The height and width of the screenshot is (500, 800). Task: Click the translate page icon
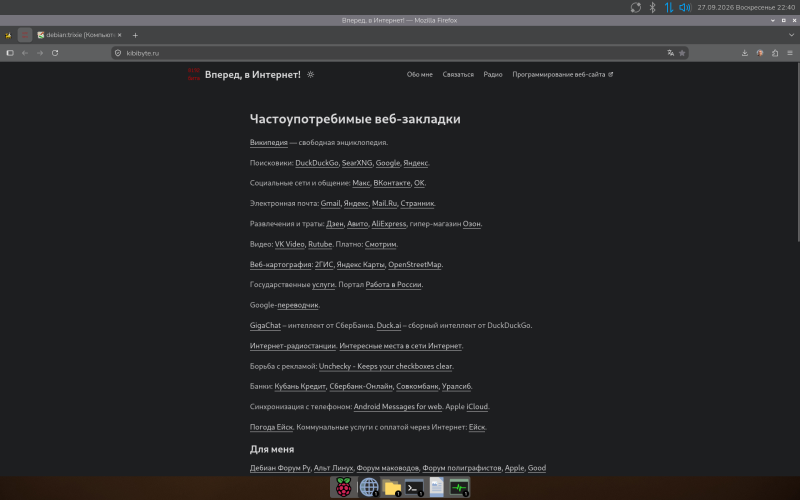pyautogui.click(x=670, y=53)
